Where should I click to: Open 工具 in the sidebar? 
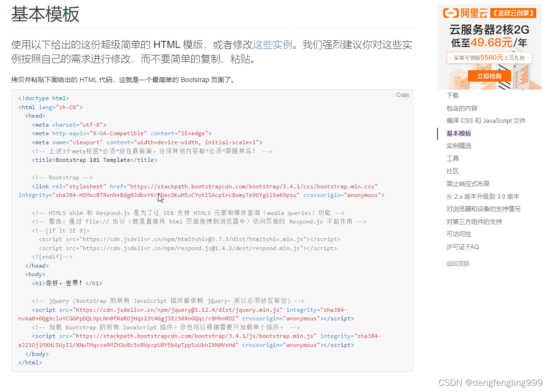[x=453, y=159]
